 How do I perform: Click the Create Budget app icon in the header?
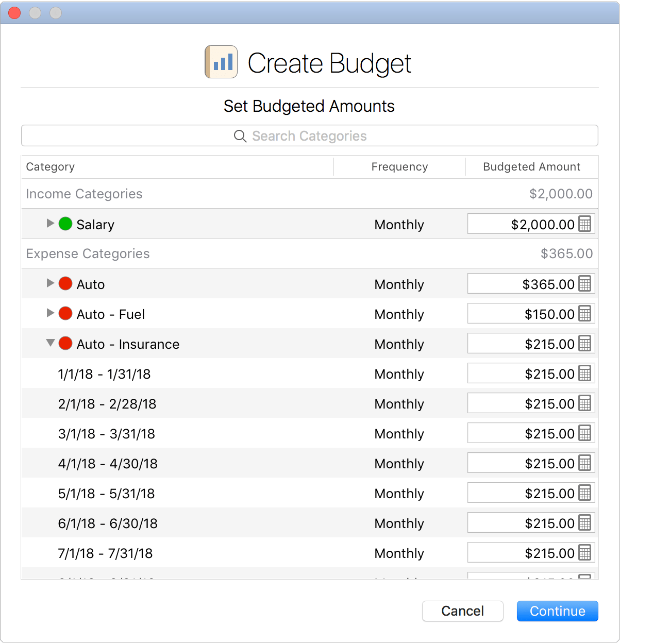point(221,61)
